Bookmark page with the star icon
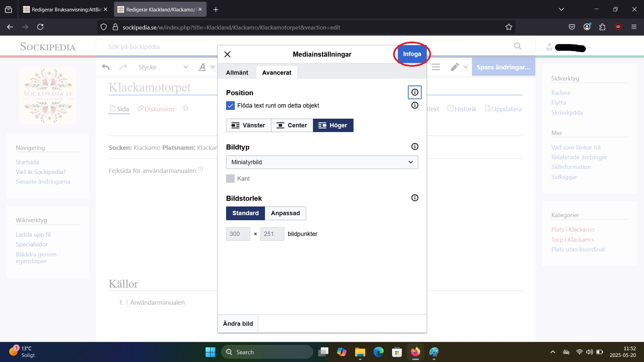The width and height of the screenshot is (644, 362). (x=508, y=27)
